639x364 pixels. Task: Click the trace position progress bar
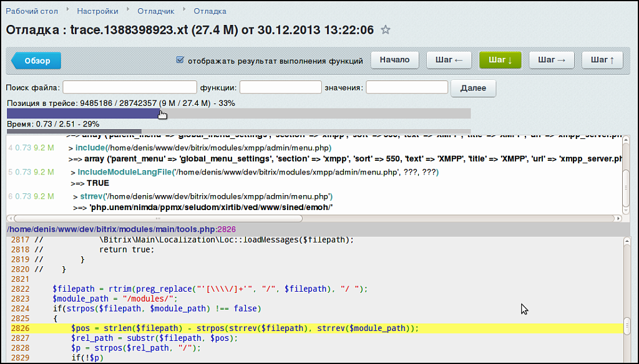coord(238,113)
